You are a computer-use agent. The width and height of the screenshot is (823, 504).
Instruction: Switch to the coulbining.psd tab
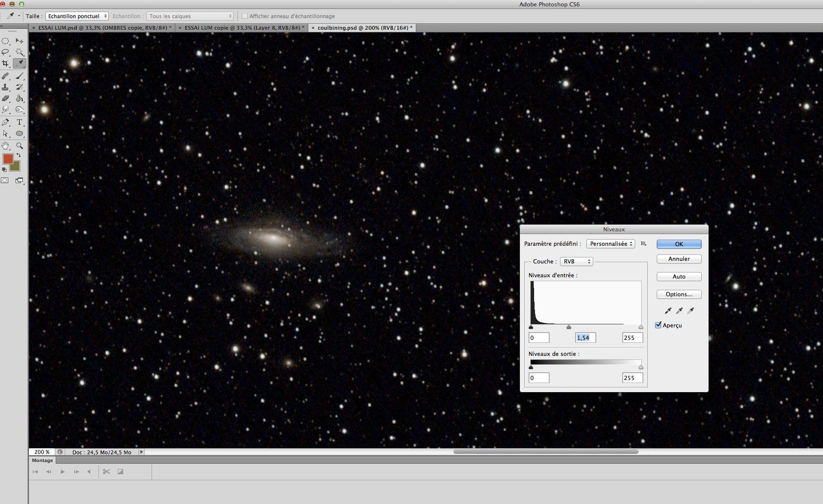[365, 28]
